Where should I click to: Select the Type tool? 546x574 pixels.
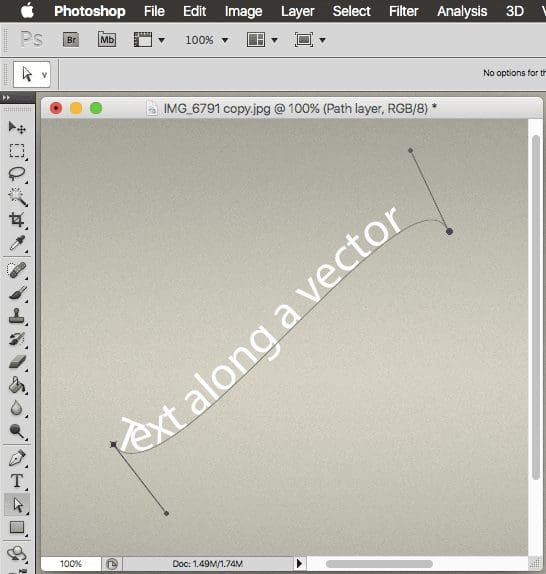click(17, 481)
